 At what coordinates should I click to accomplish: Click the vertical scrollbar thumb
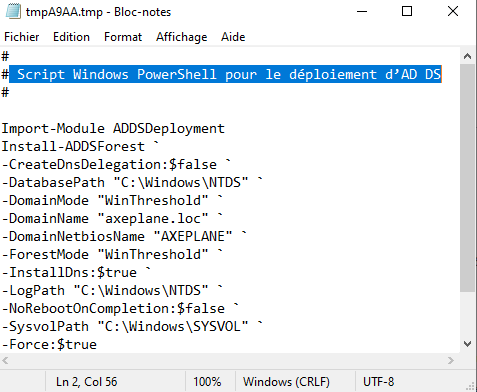(x=467, y=178)
